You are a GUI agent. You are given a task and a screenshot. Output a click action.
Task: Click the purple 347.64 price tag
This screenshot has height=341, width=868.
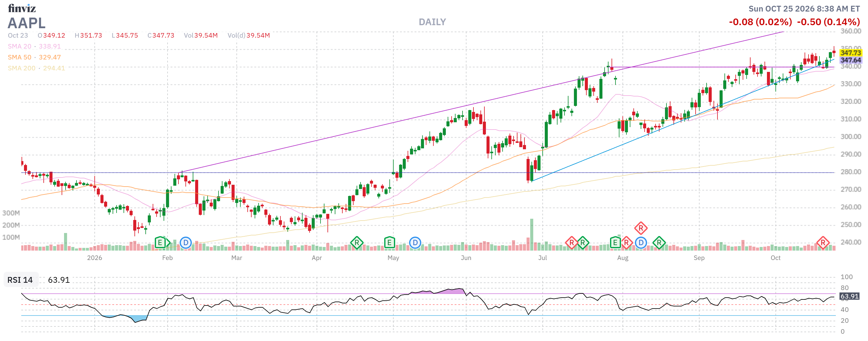tap(850, 60)
